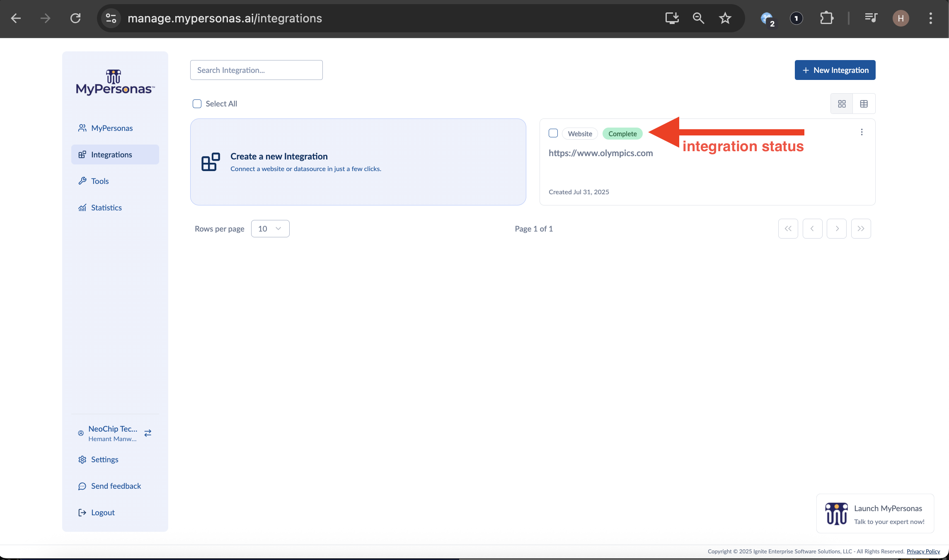Open the Rows per page dropdown
The width and height of the screenshot is (949, 560).
270,229
